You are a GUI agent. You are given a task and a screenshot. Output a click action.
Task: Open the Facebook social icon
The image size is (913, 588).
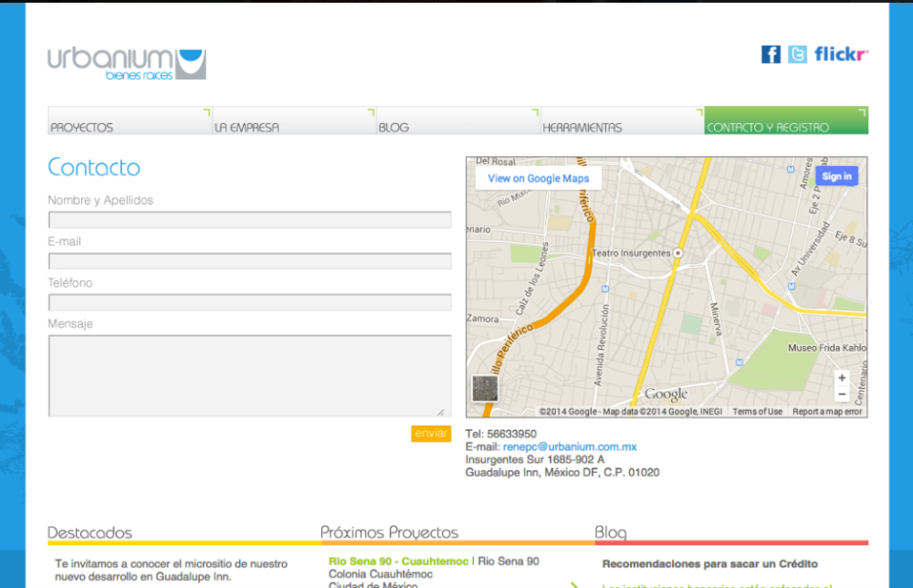[771, 54]
